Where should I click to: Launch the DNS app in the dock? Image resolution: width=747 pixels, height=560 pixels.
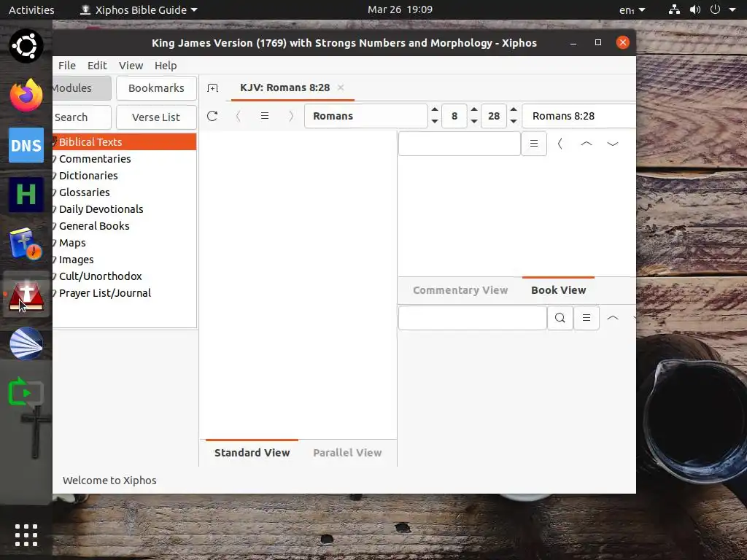[26, 145]
